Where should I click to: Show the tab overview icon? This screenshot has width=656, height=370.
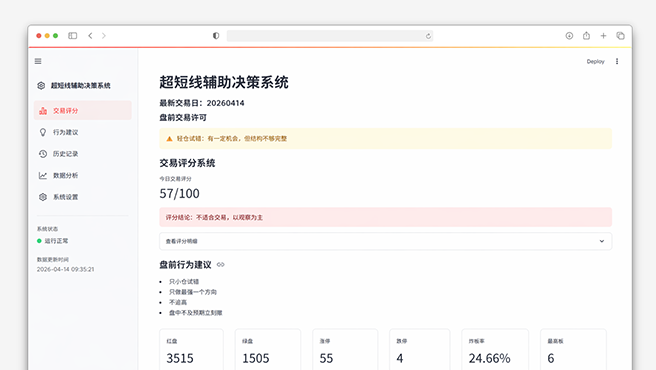[620, 36]
